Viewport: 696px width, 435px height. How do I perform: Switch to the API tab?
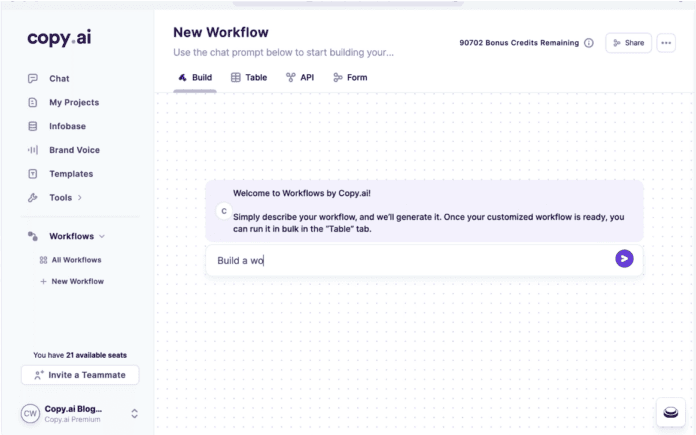(300, 78)
